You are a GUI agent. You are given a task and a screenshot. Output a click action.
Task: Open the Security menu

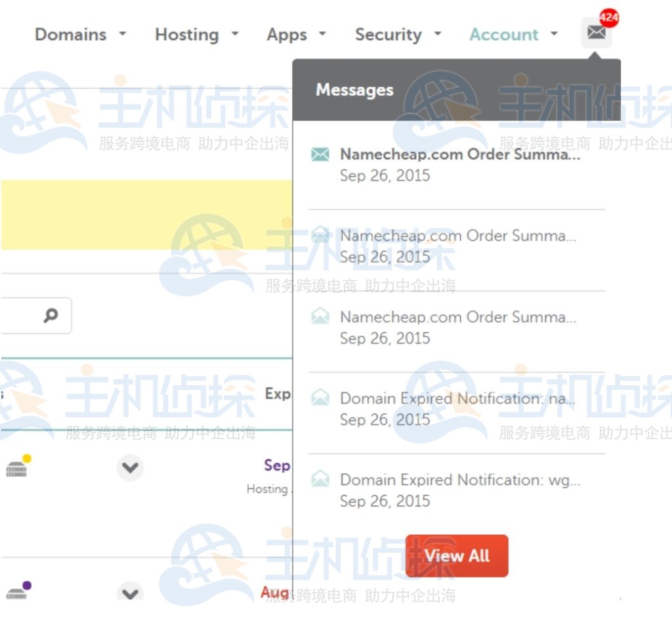(388, 34)
